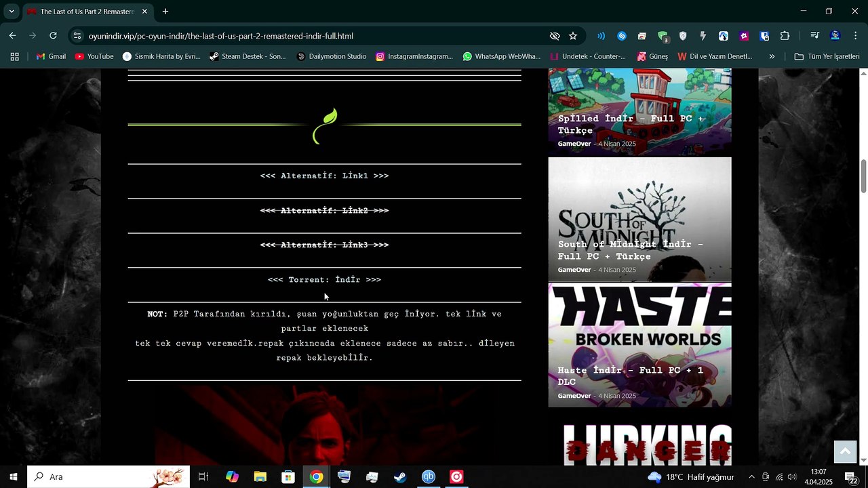Open the site information icon in address bar
Viewport: 868px width, 488px height.
point(77,36)
